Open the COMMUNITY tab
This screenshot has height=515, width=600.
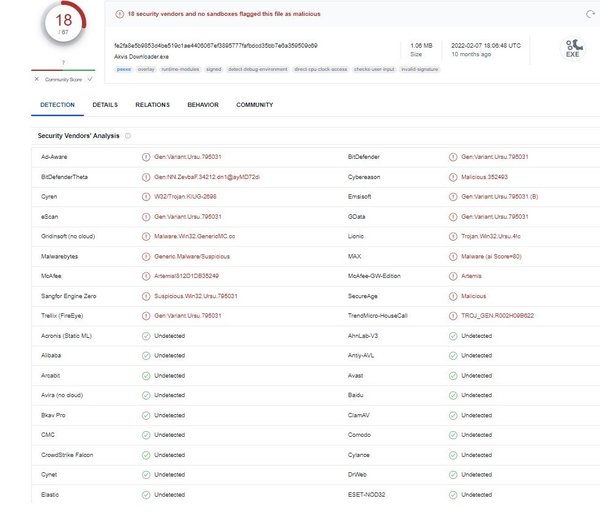click(255, 104)
